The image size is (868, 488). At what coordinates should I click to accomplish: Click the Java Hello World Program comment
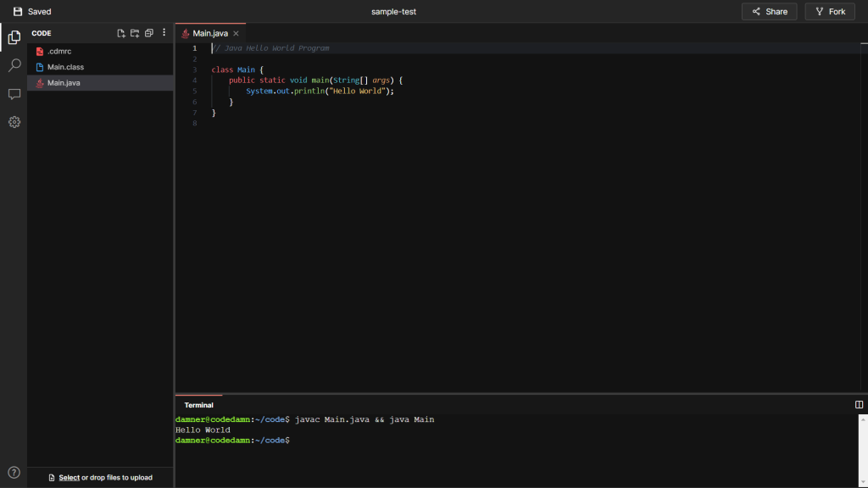(x=270, y=48)
